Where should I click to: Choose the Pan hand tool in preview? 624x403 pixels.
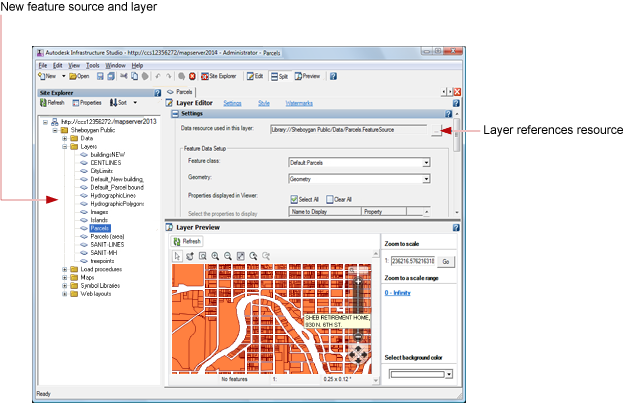[x=190, y=256]
